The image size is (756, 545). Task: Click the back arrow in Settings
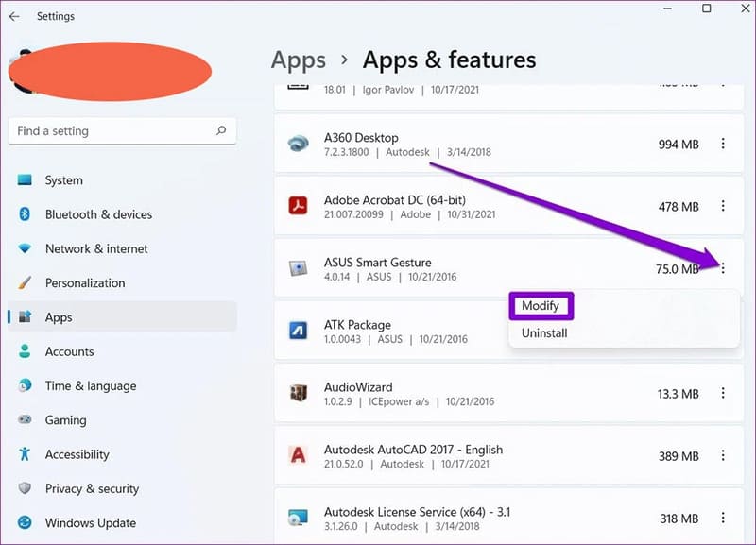[14, 16]
